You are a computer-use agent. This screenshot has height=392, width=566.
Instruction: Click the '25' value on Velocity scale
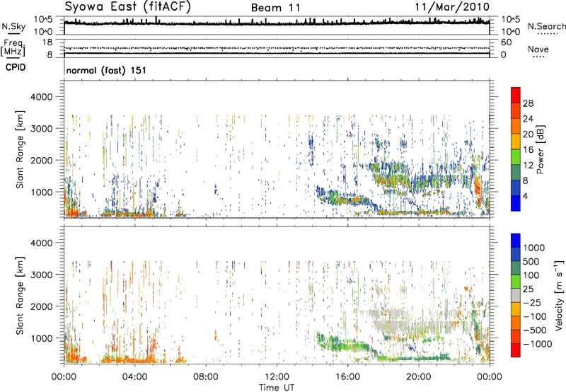529,289
